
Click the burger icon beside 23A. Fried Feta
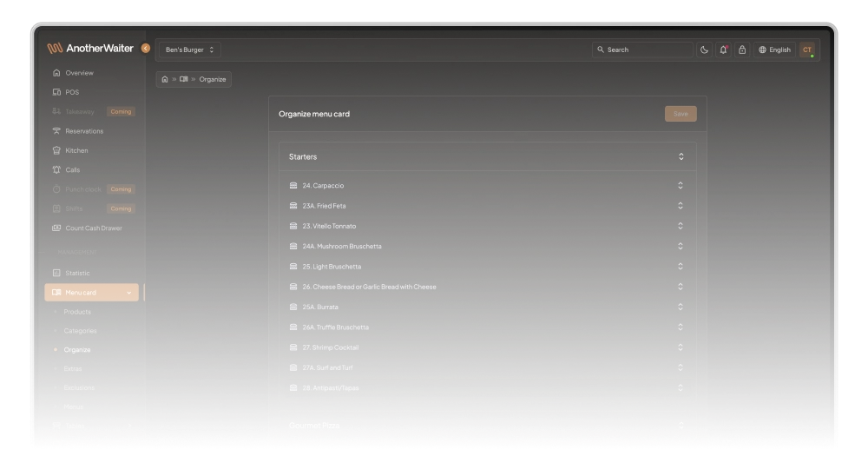pyautogui.click(x=293, y=206)
